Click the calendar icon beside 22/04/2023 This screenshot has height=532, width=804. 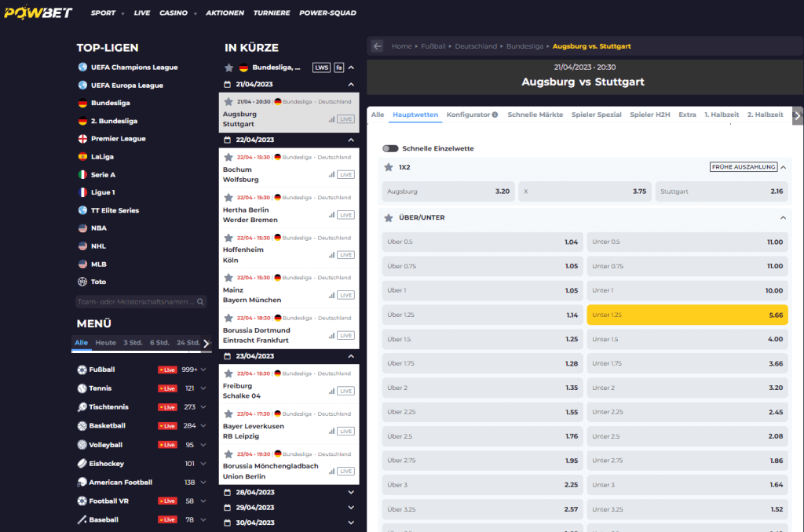tap(228, 140)
